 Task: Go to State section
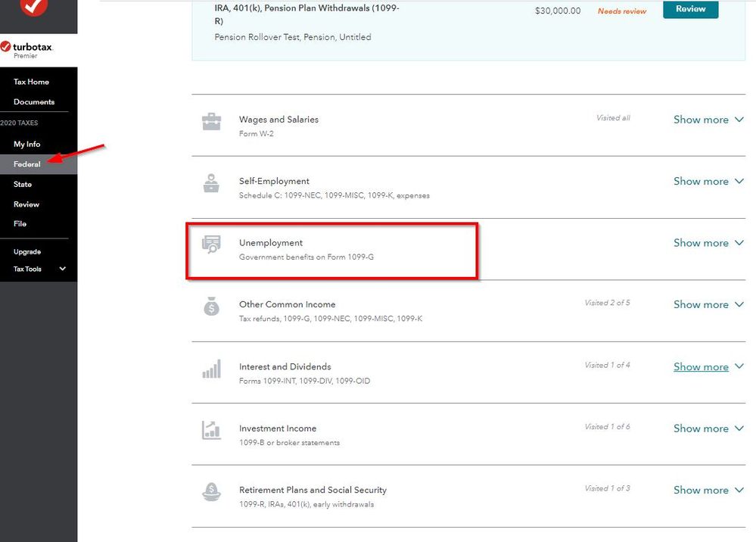(23, 184)
